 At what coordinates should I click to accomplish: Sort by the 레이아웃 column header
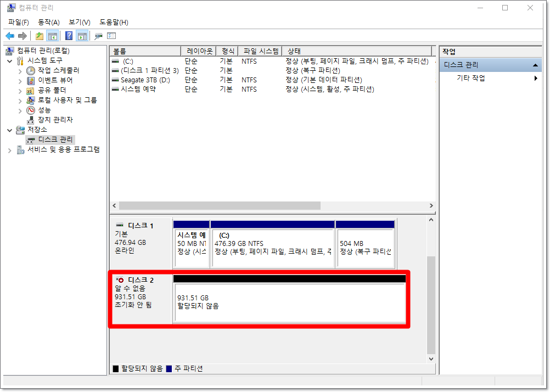199,51
